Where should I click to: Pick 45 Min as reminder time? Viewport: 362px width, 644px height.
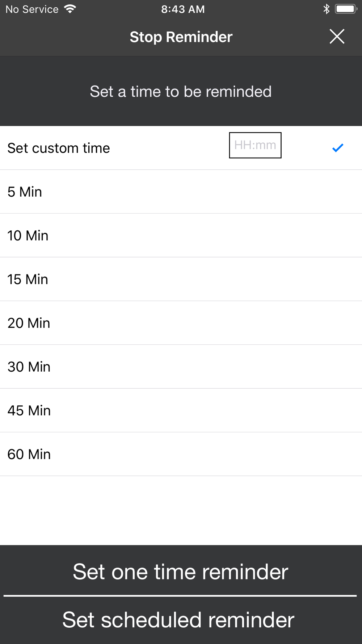click(29, 411)
